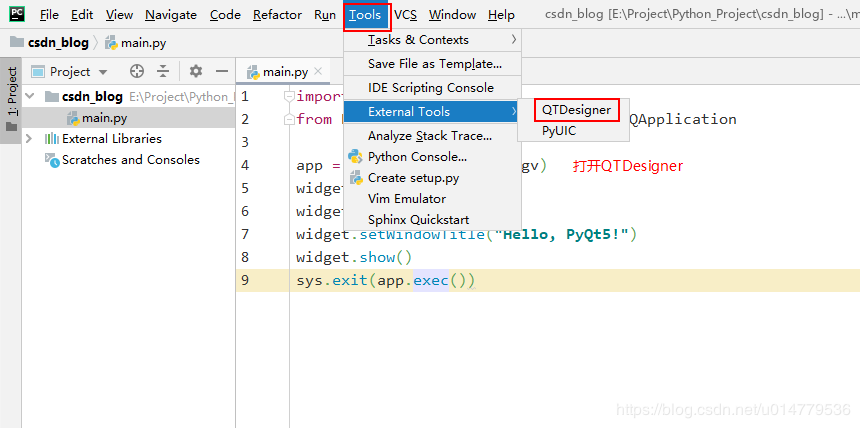Screen dimensions: 860x428
Task: Open the Help menu
Action: (501, 15)
